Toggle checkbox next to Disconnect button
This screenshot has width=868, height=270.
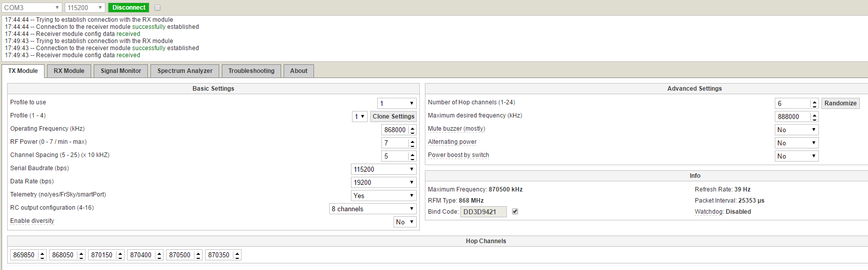[157, 8]
